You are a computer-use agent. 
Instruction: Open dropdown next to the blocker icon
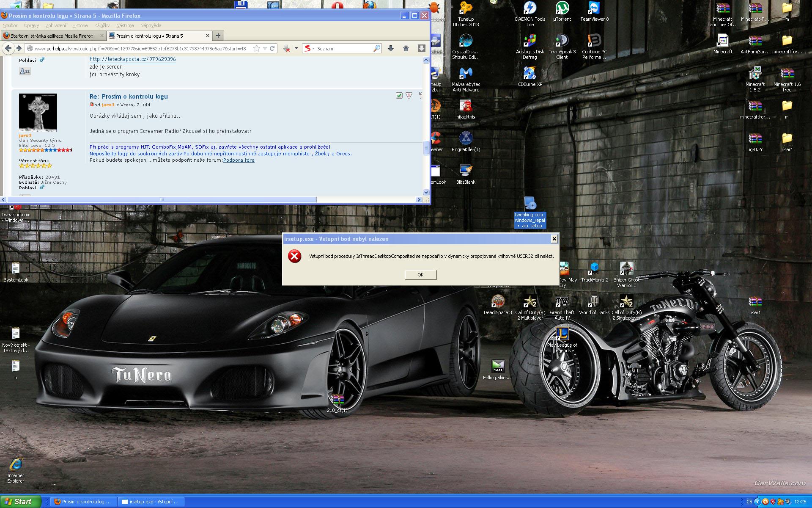click(296, 49)
